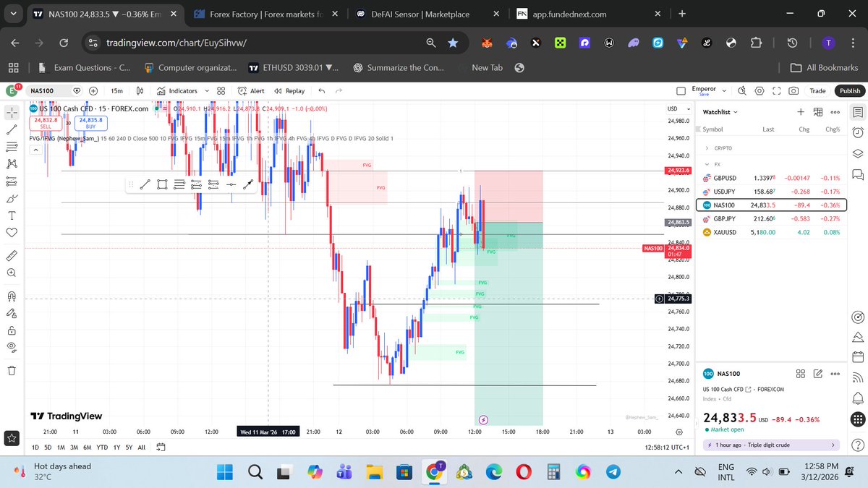Image resolution: width=868 pixels, height=488 pixels.
Task: Open chats panel in right sidebar
Action: coord(857,174)
